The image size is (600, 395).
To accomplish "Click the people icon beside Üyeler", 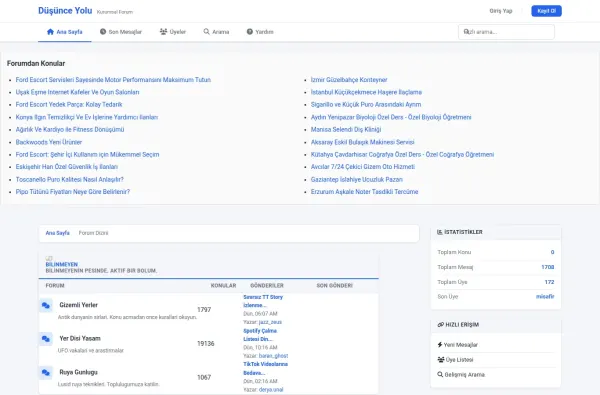I will (163, 32).
